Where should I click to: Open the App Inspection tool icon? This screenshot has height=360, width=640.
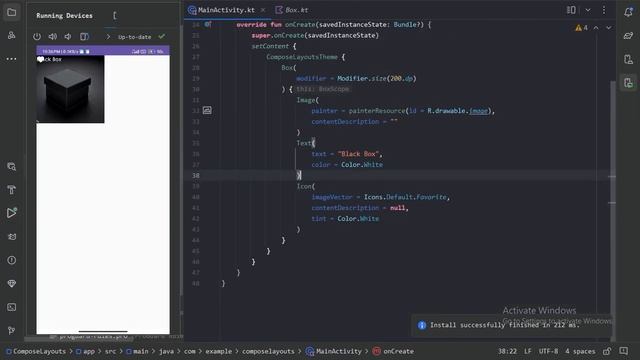coord(12,167)
